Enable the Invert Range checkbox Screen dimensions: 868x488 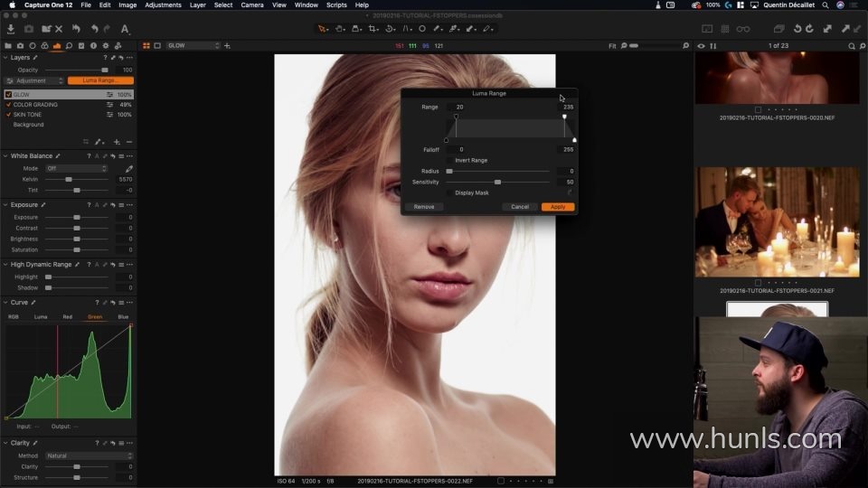click(449, 160)
